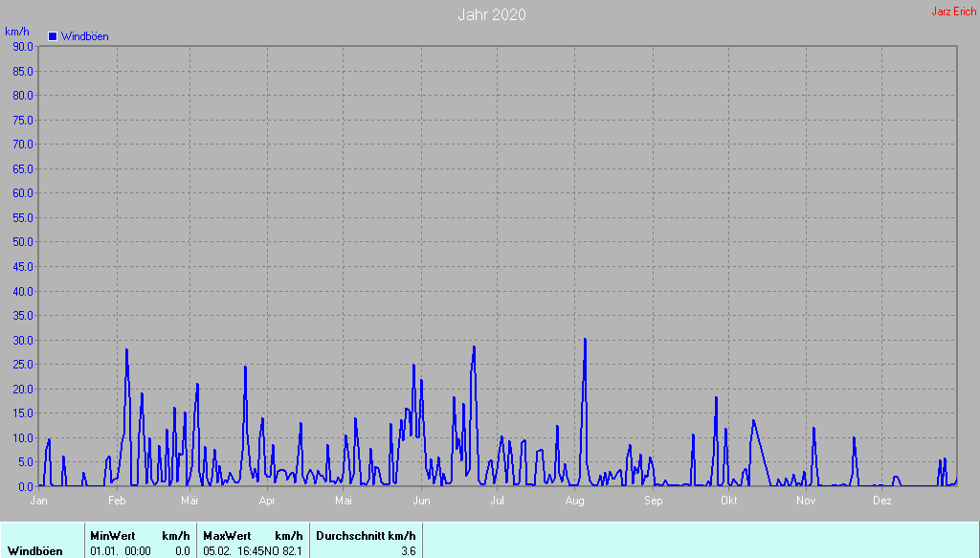Click the Mär month label
Viewport: 980px width, 558px height.
tap(190, 501)
